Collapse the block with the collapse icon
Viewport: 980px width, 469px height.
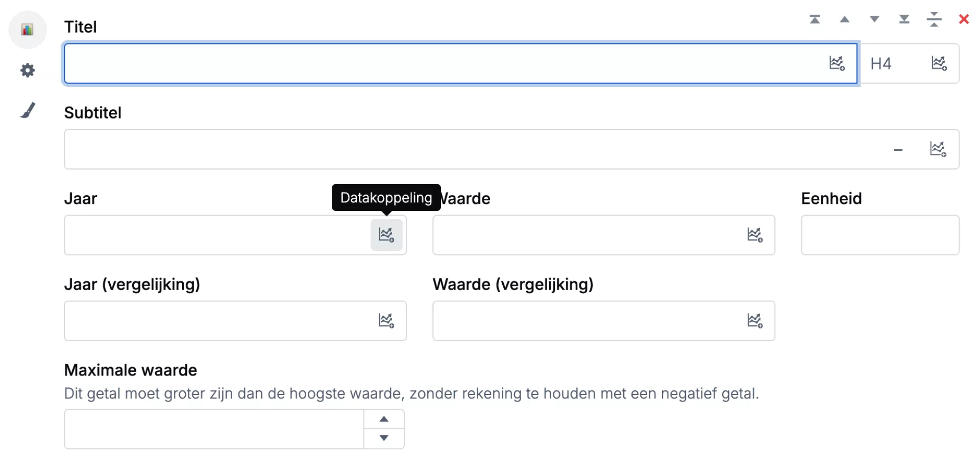point(934,19)
